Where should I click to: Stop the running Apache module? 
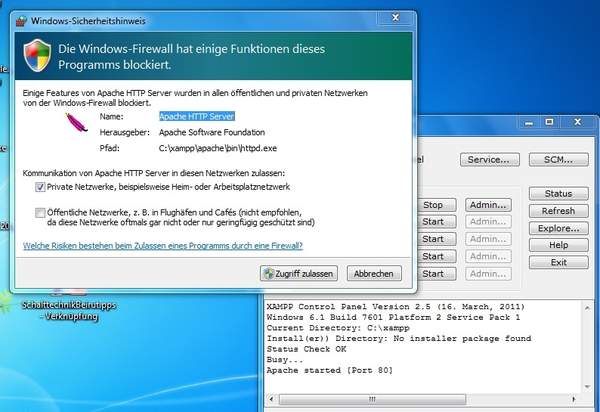(433, 205)
